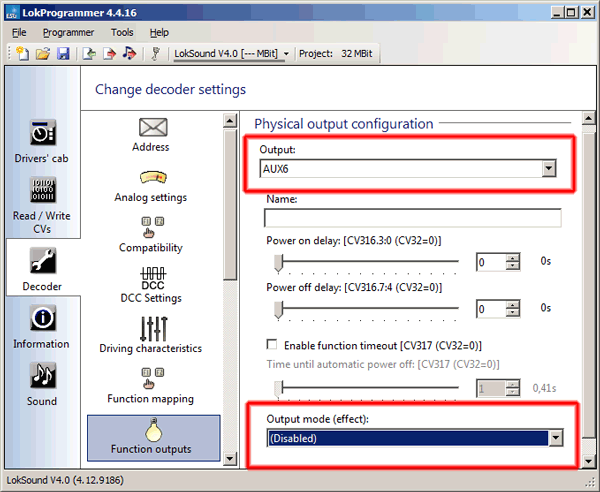Click the write sound data icon
The image size is (600, 492).
coord(129,54)
